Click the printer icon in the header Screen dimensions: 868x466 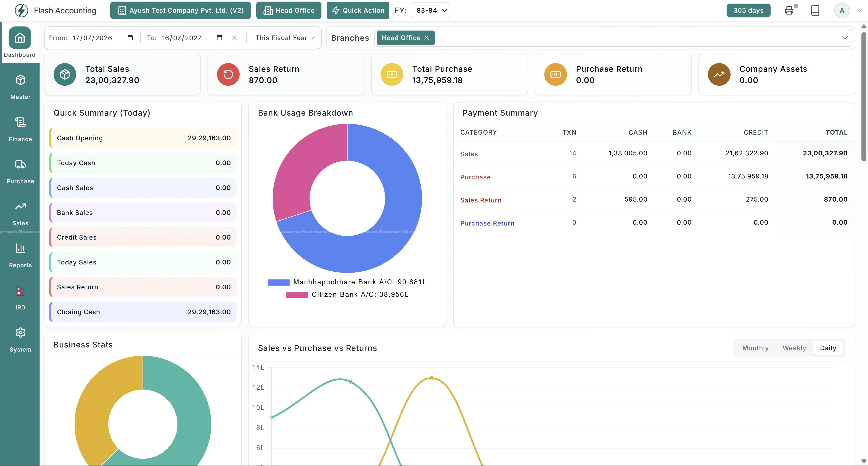coord(789,10)
